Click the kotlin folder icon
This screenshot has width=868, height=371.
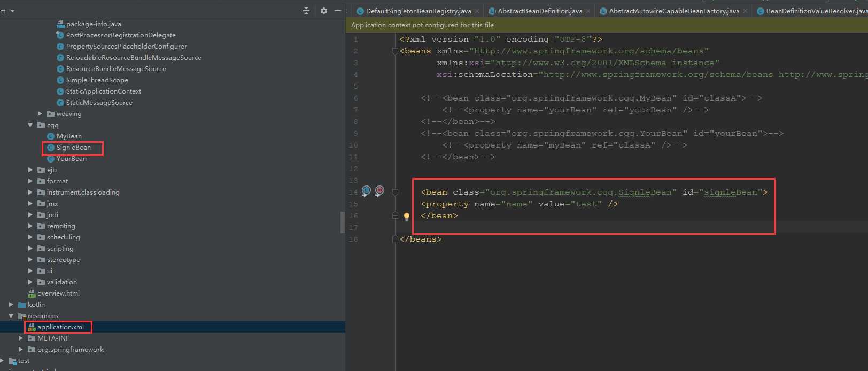click(22, 305)
